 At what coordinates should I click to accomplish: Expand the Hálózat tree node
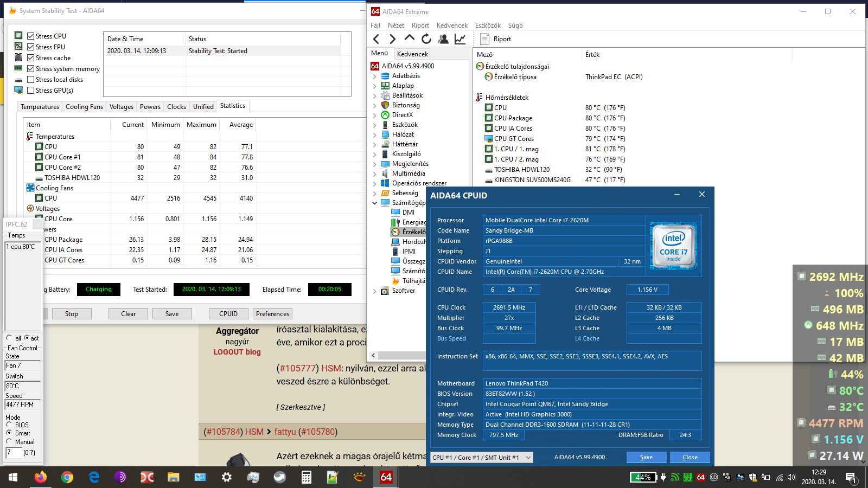pos(374,135)
